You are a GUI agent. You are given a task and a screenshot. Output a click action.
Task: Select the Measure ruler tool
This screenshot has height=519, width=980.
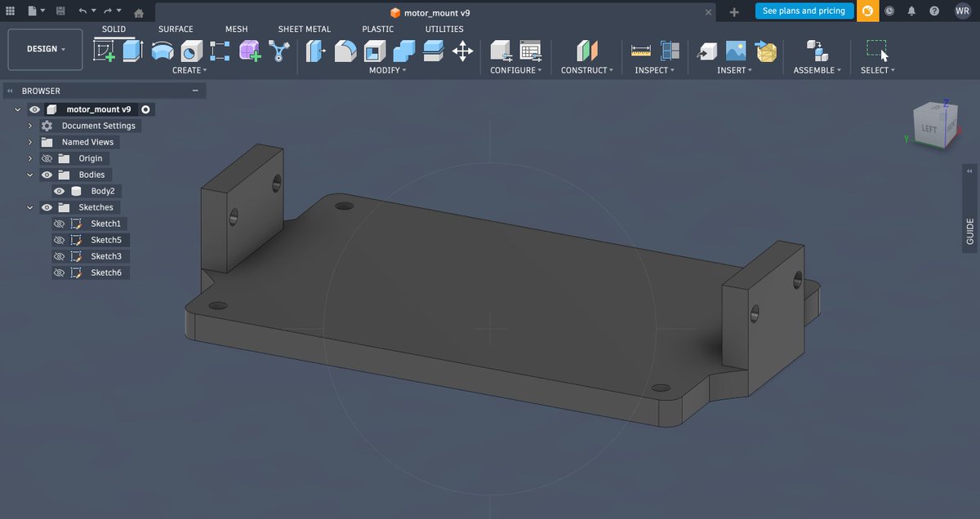tap(641, 51)
